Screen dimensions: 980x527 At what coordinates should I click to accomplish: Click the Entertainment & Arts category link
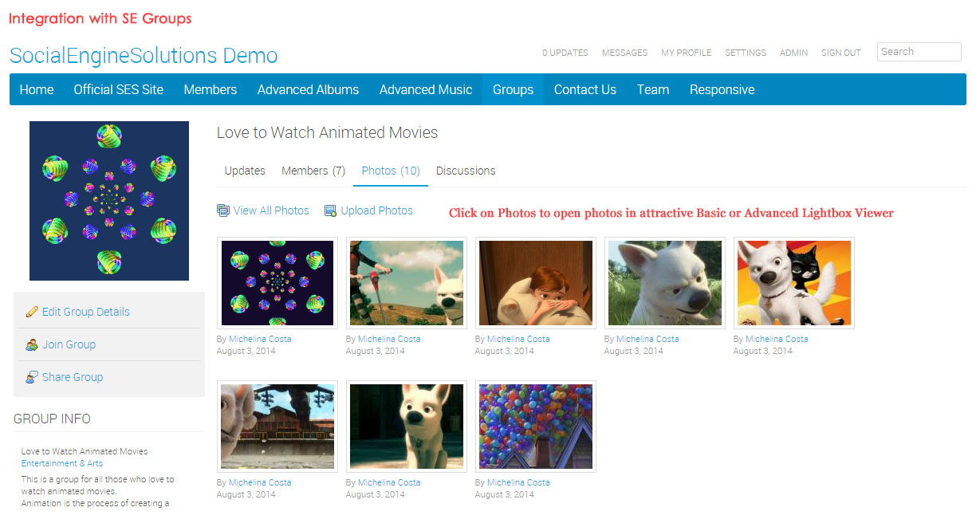point(62,463)
